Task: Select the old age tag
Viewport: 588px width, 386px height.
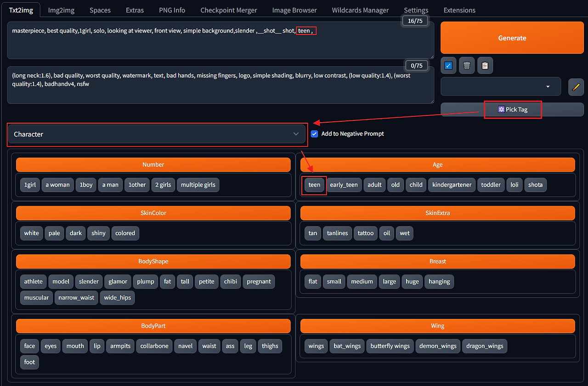Action: (x=396, y=185)
